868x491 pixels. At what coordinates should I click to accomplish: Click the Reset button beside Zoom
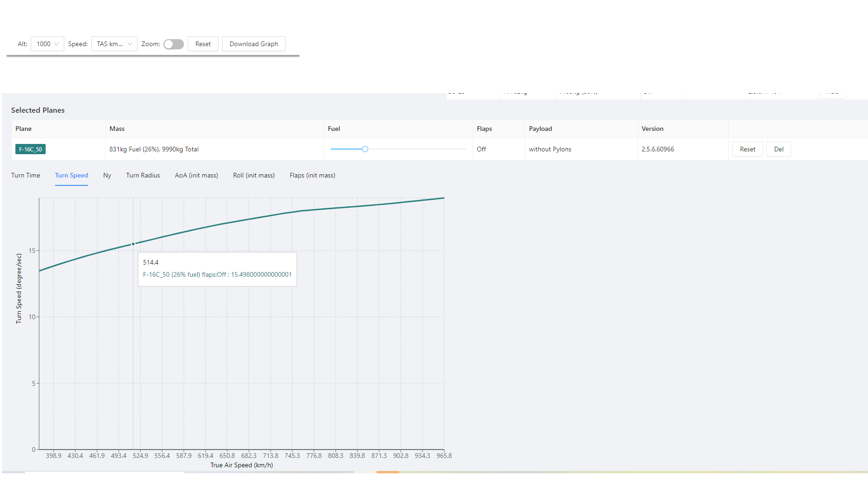point(203,44)
